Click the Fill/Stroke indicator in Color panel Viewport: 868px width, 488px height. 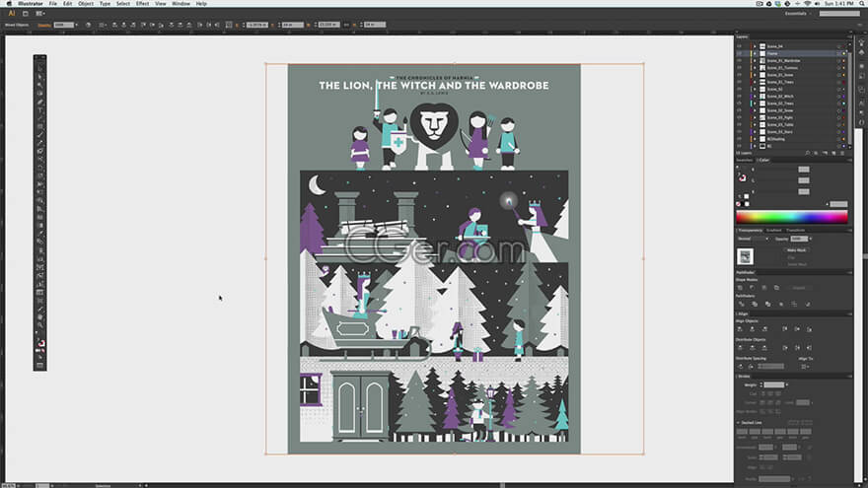(x=743, y=177)
